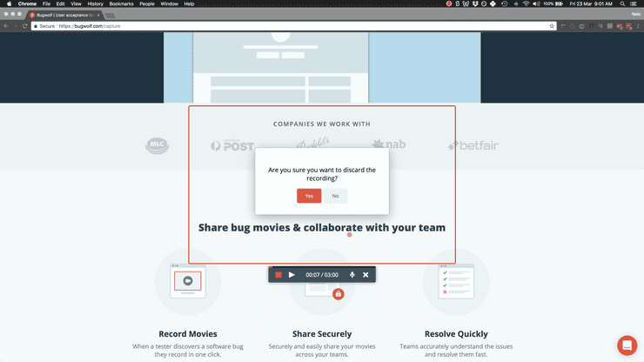Reload the page with the refresh icon
The image size is (644, 362).
pos(25,26)
